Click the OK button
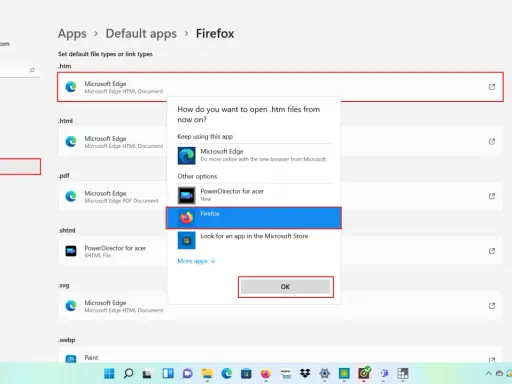 point(285,287)
